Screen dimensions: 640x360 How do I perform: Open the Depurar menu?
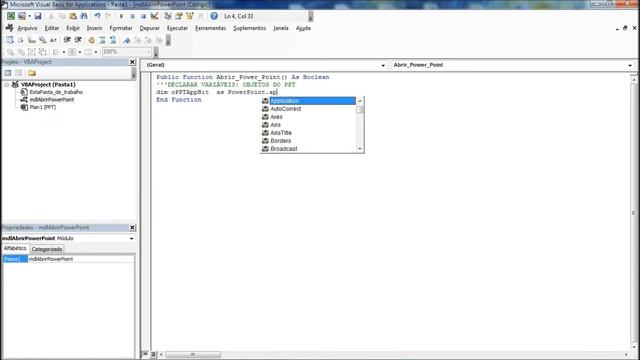150,28
